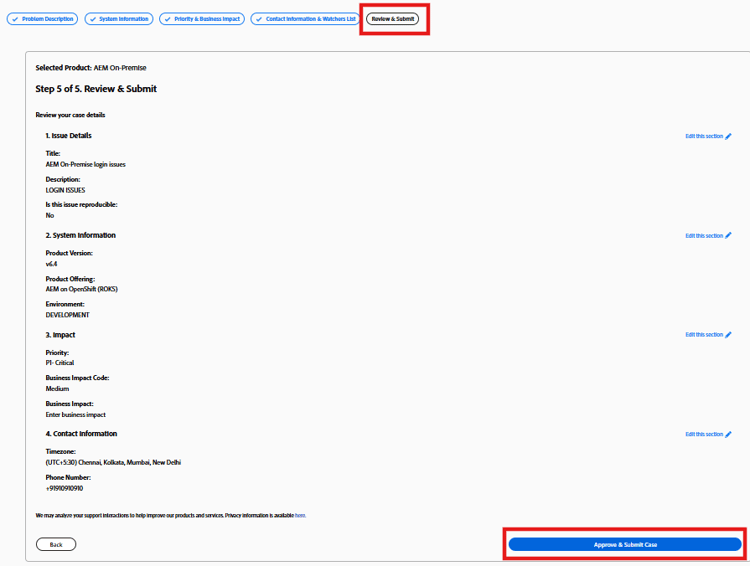This screenshot has width=750, height=566.
Task: Click Edit this section for System Information
Action: tap(704, 236)
